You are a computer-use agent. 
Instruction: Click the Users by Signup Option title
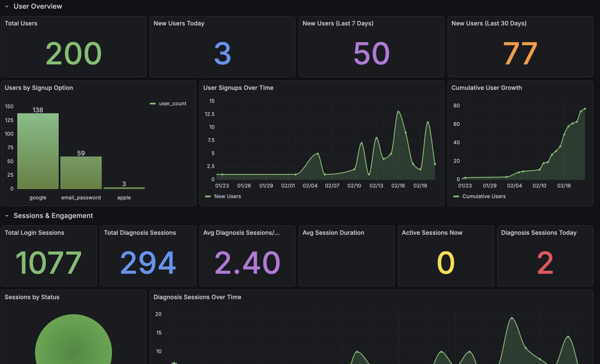[39, 88]
